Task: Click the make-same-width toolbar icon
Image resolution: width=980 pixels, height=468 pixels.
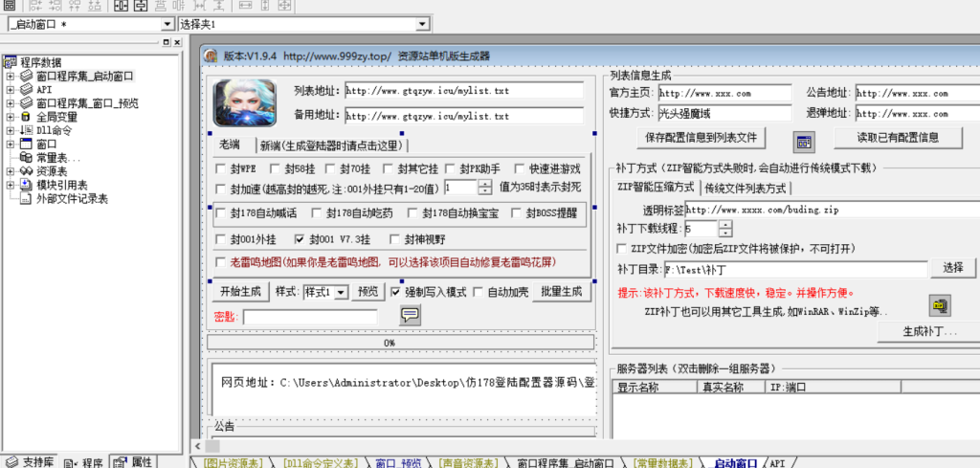Action: pos(246,6)
